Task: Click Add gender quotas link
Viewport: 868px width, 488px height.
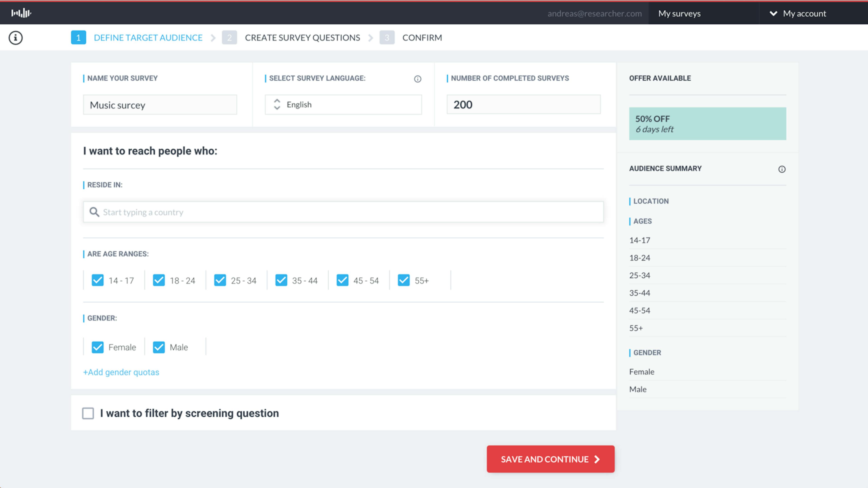Action: [121, 372]
